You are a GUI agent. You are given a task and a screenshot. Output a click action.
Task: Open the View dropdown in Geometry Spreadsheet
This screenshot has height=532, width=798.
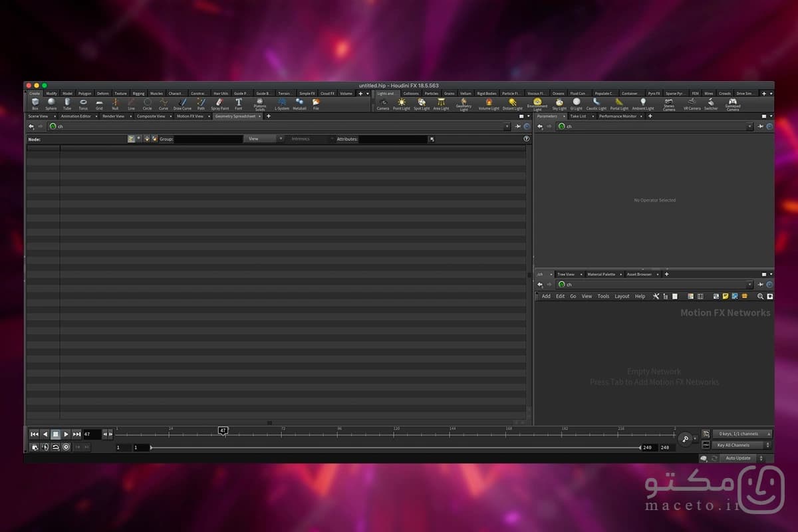[264, 139]
